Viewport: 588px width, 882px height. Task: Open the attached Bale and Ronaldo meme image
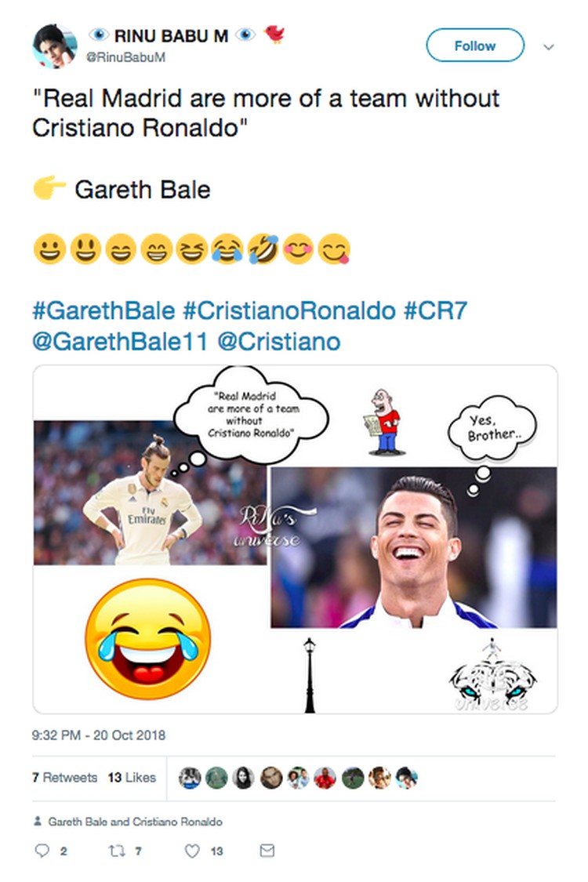[x=295, y=539]
